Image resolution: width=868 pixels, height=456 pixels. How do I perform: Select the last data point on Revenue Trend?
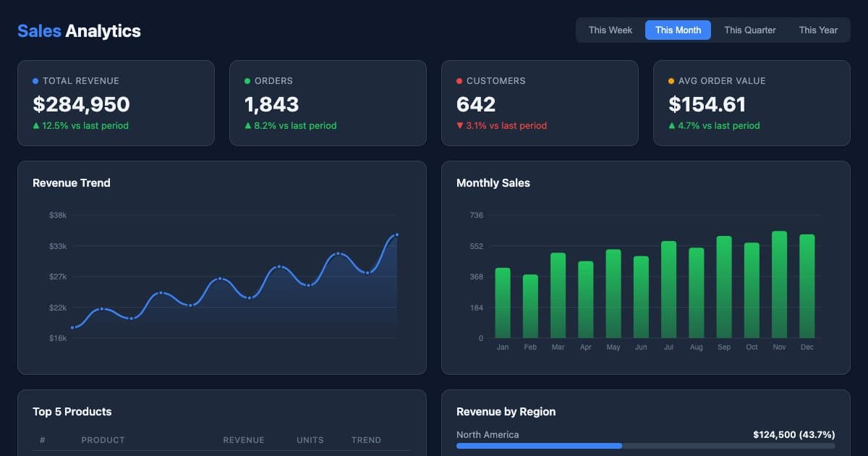coord(397,235)
